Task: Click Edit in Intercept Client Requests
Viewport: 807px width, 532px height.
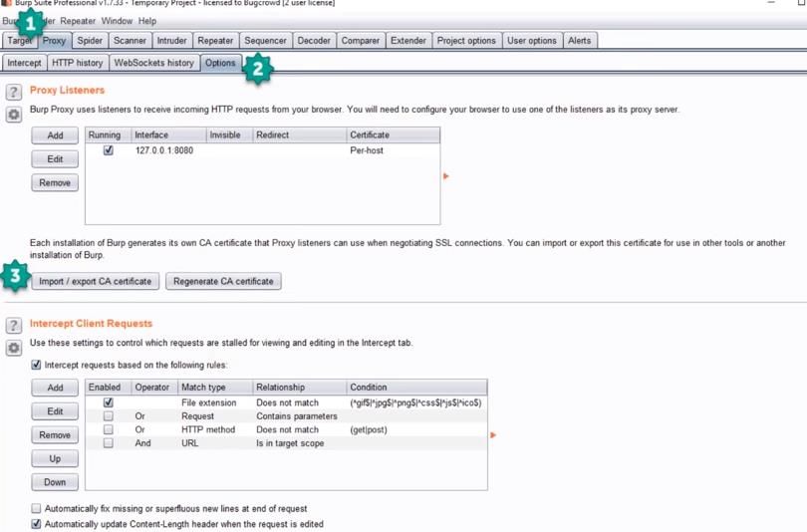Action: (x=55, y=411)
